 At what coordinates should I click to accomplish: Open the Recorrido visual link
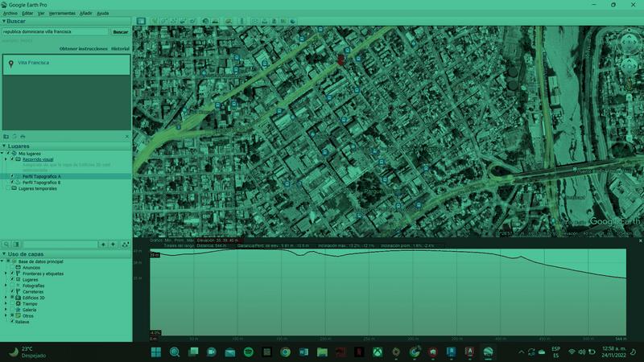pyautogui.click(x=38, y=159)
